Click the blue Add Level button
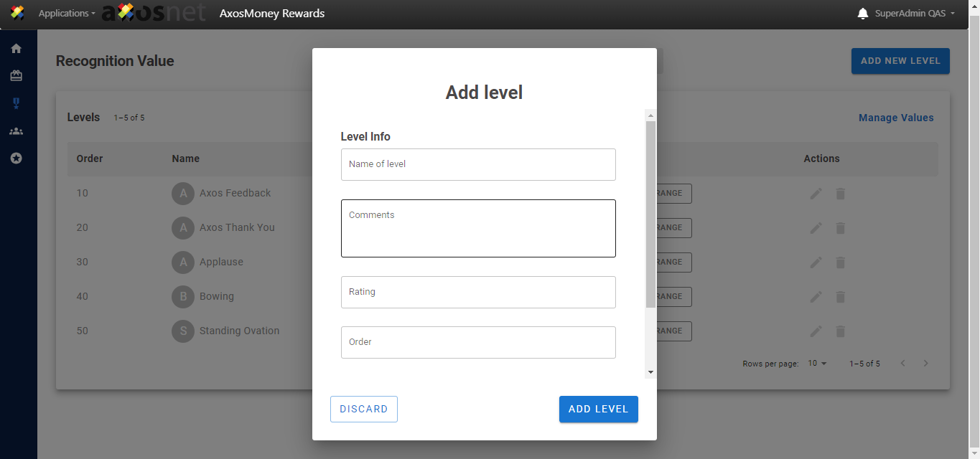The image size is (980, 459). pyautogui.click(x=598, y=410)
